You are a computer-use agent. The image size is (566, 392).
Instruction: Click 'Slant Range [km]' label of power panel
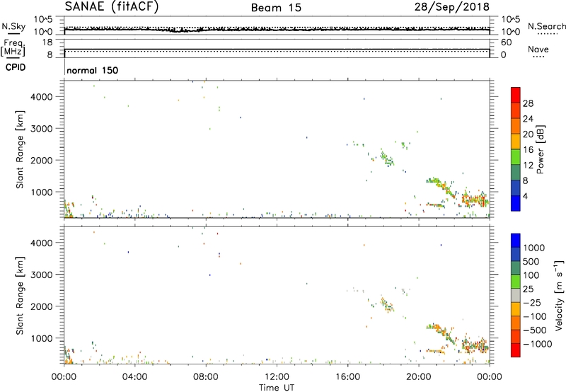point(20,149)
